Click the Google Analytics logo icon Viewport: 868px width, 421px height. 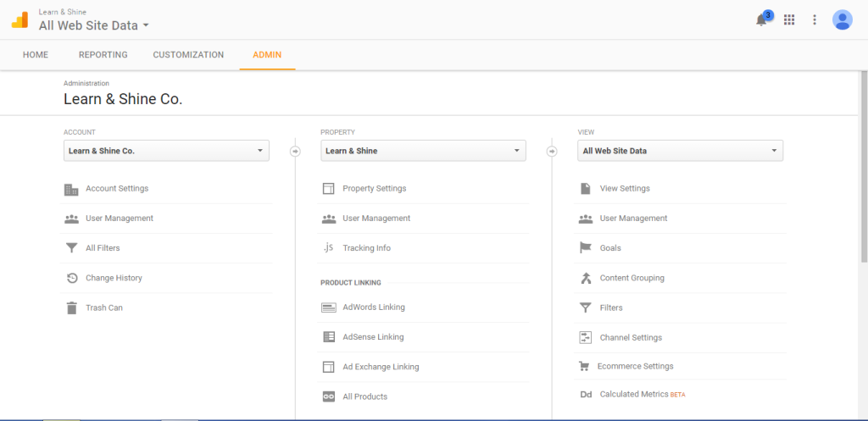coord(20,20)
